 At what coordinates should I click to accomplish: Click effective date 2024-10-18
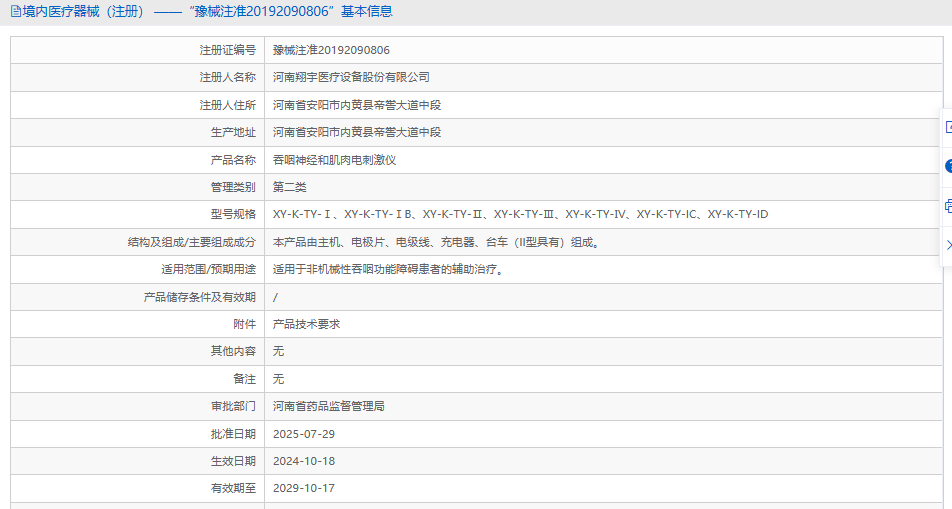coord(304,462)
